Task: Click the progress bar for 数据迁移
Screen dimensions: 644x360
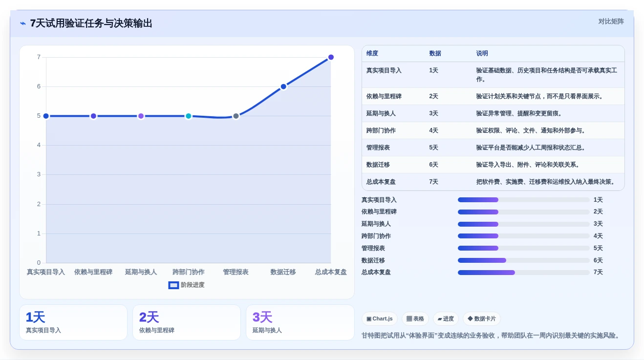Action: 523,260
